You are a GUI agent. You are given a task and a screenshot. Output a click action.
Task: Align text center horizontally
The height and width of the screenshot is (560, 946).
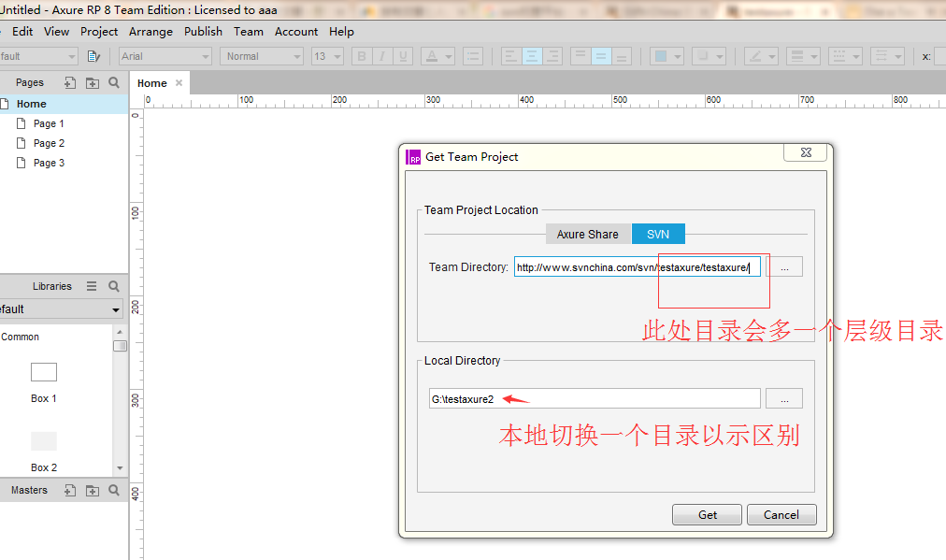coord(532,56)
